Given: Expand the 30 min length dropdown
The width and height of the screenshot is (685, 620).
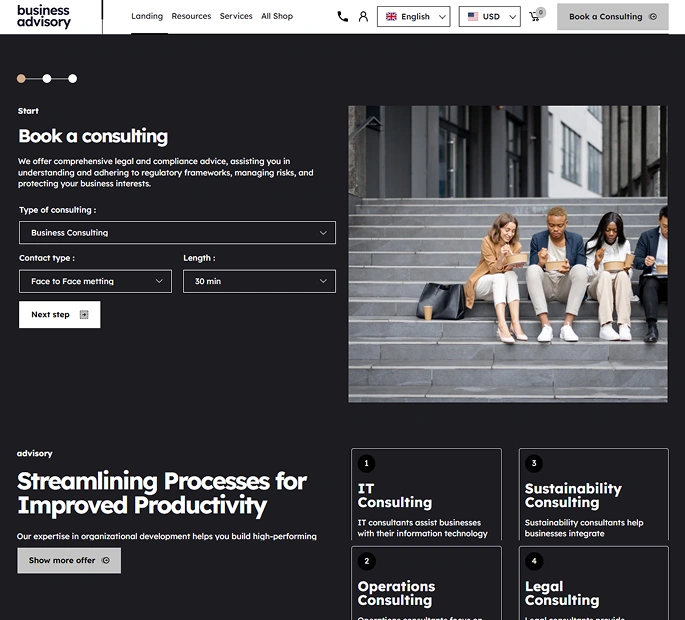Looking at the screenshot, I should coord(259,281).
